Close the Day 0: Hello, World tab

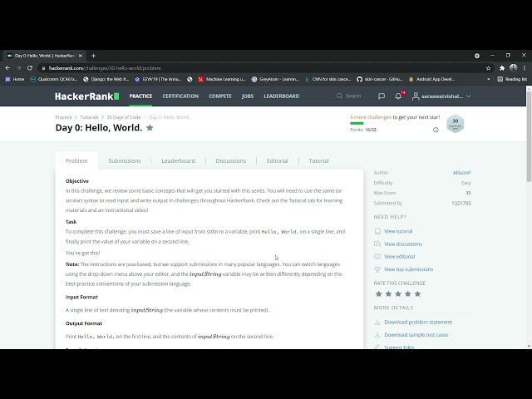81,56
